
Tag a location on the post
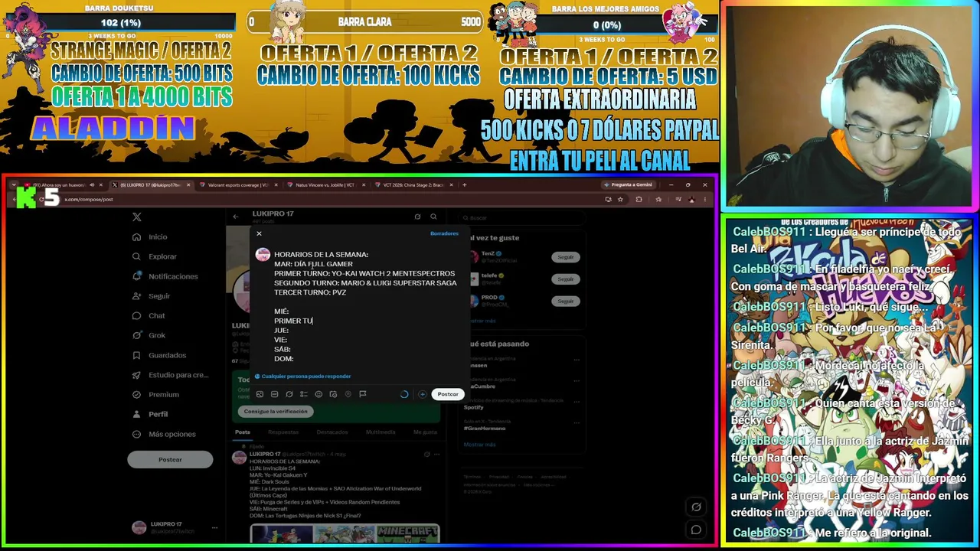(x=348, y=394)
